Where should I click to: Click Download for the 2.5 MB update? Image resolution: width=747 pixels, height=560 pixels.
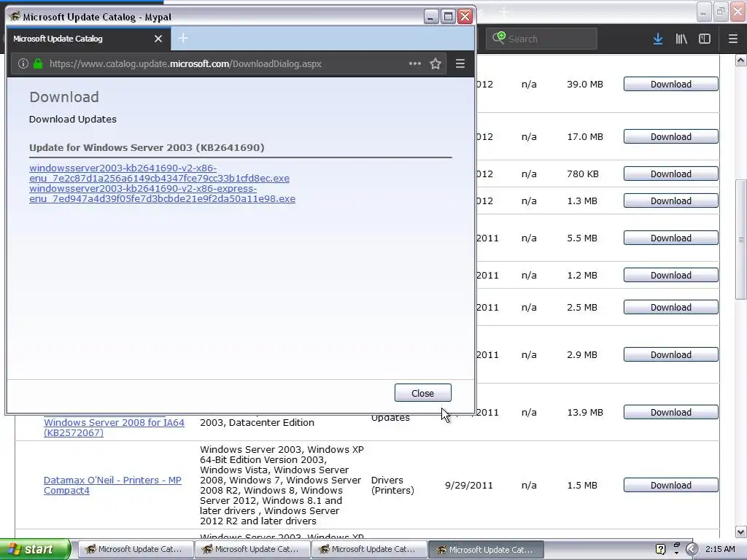coord(671,307)
